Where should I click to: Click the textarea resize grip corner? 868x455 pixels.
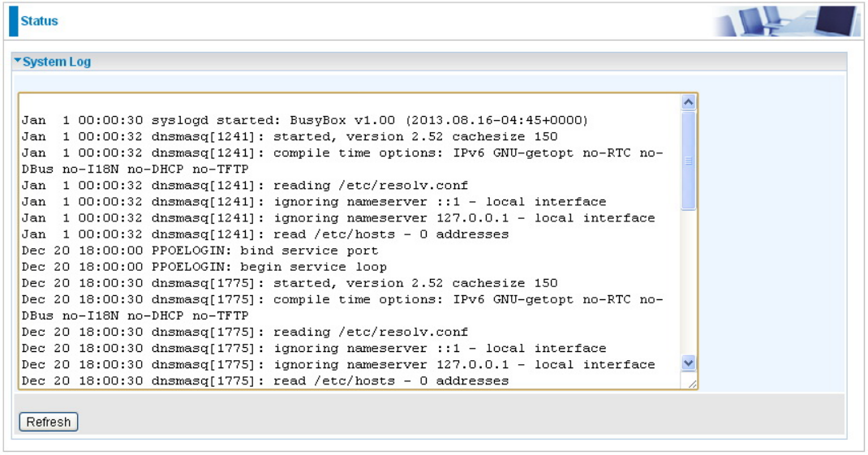[692, 384]
